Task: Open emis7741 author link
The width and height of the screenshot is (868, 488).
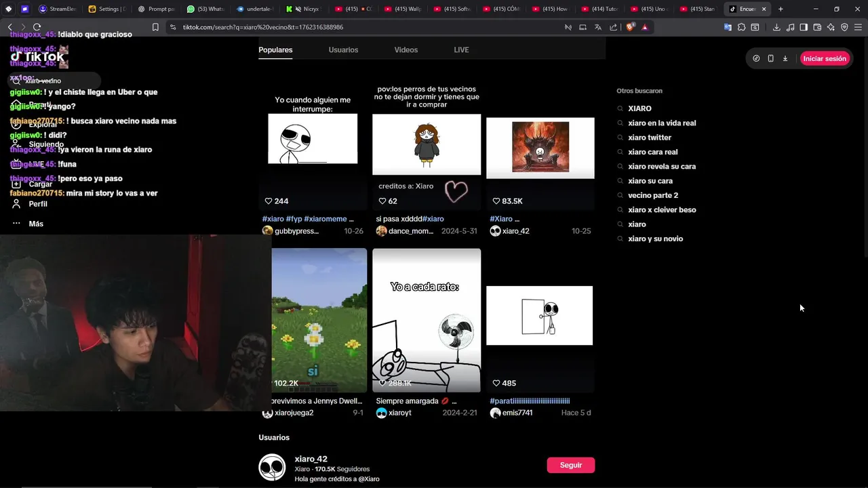Action: point(517,413)
